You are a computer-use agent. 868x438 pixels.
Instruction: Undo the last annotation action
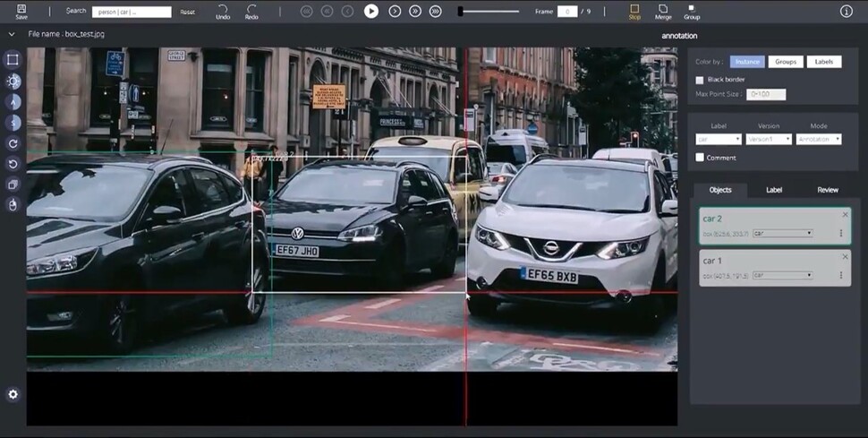click(223, 11)
